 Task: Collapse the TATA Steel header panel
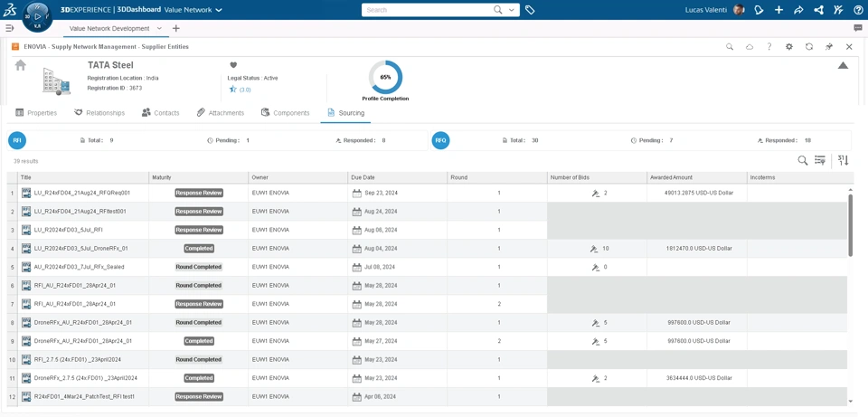[x=843, y=65]
